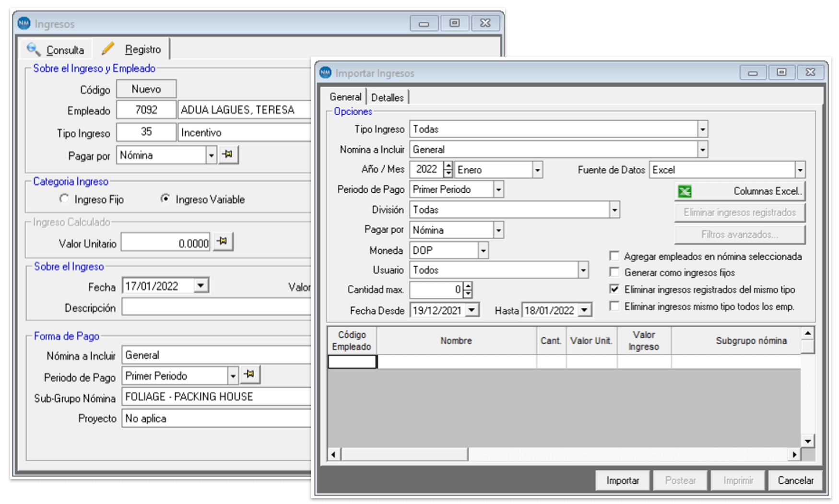Click the Año stepper arrows
The width and height of the screenshot is (839, 504).
pyautogui.click(x=449, y=169)
